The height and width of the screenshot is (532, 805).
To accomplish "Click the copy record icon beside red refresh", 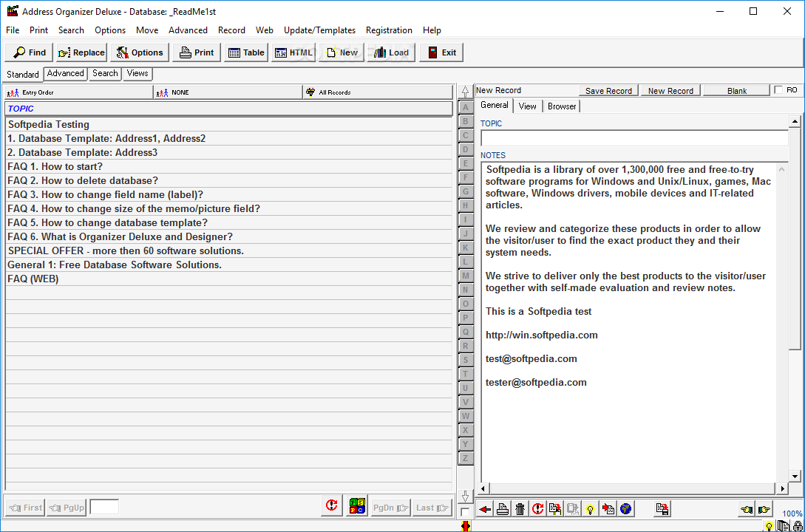I will click(x=555, y=509).
